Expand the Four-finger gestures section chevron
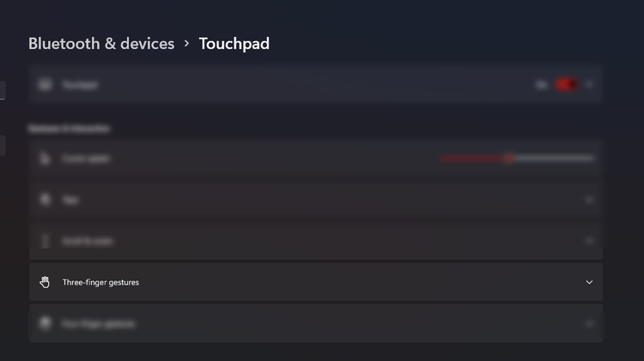 (589, 324)
